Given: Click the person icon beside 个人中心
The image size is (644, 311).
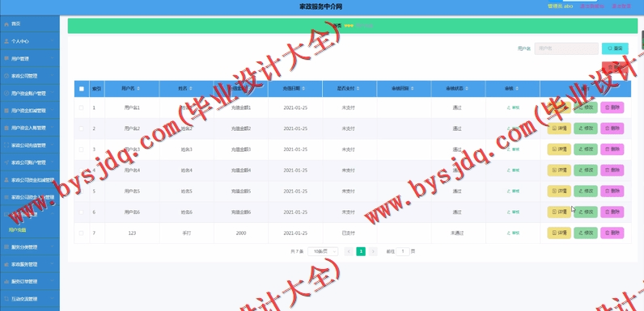Looking at the screenshot, I should (6, 41).
